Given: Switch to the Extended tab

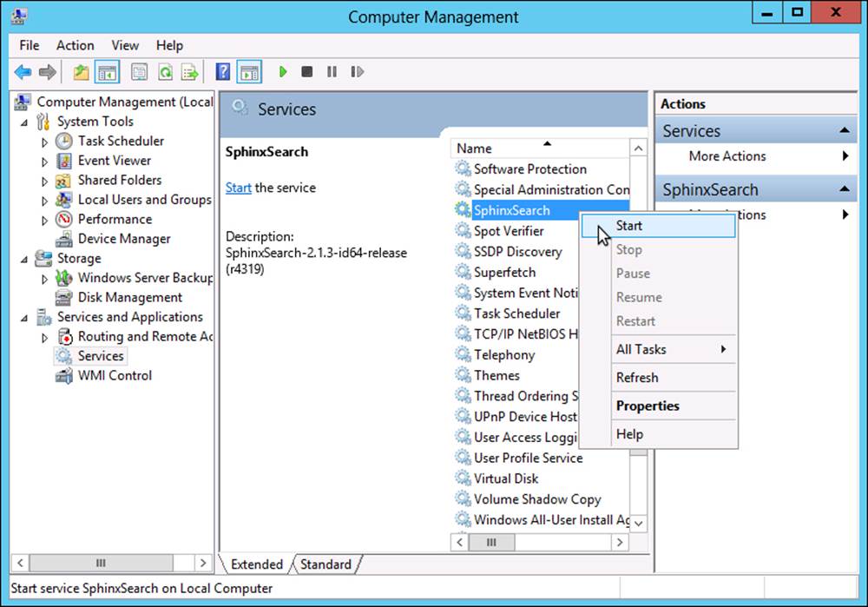Looking at the screenshot, I should coord(256,564).
